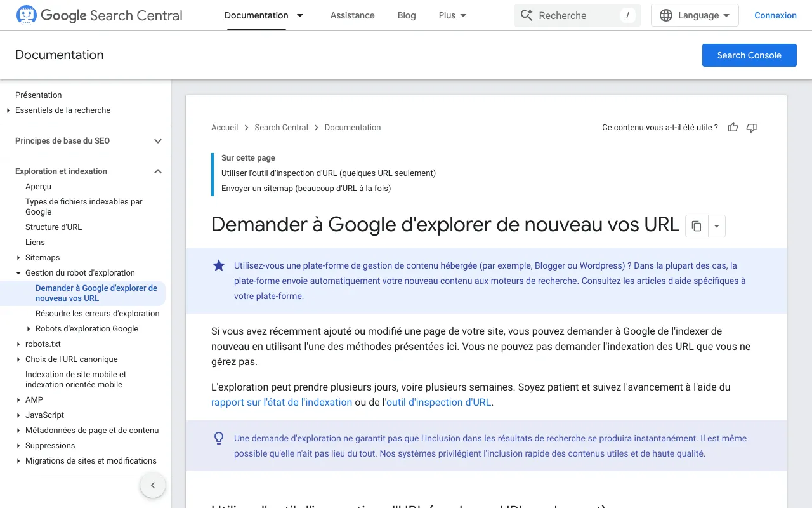This screenshot has height=508, width=812.
Task: Expand the AMP tree item
Action: tap(18, 400)
